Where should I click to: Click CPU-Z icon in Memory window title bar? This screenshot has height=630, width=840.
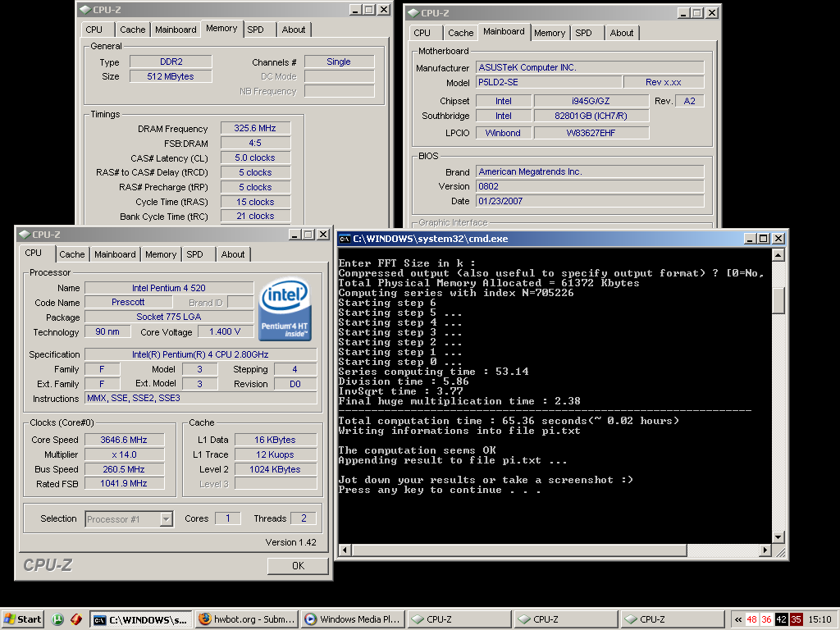84,10
